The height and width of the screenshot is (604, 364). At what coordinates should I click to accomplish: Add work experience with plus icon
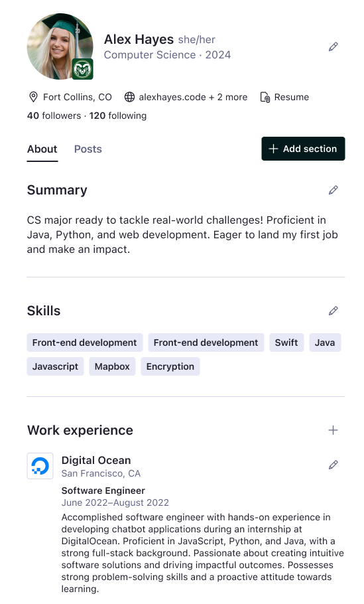(x=334, y=430)
